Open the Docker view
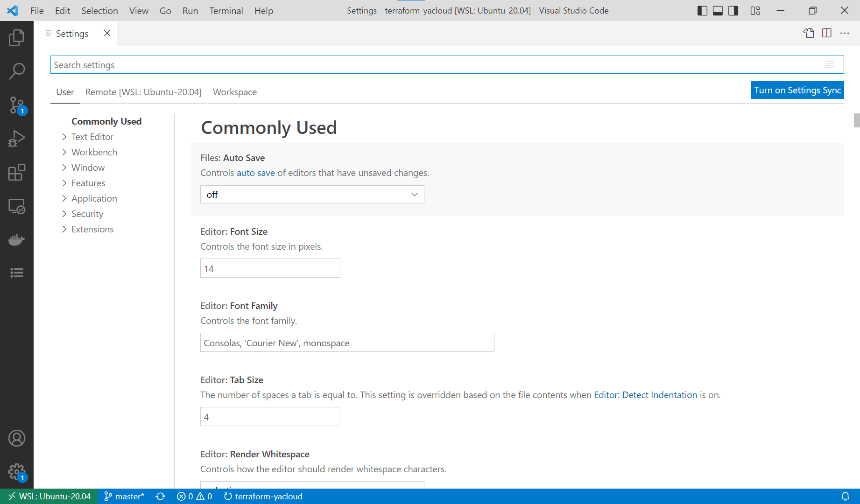 (17, 240)
